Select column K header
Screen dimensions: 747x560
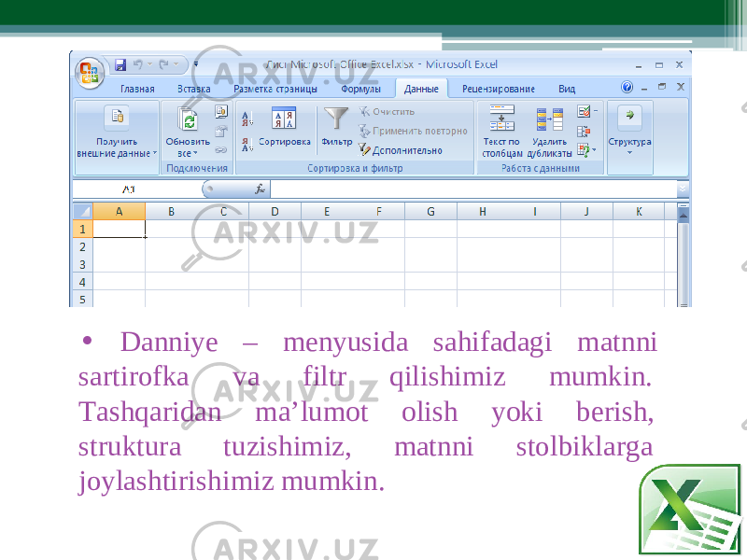tap(639, 212)
